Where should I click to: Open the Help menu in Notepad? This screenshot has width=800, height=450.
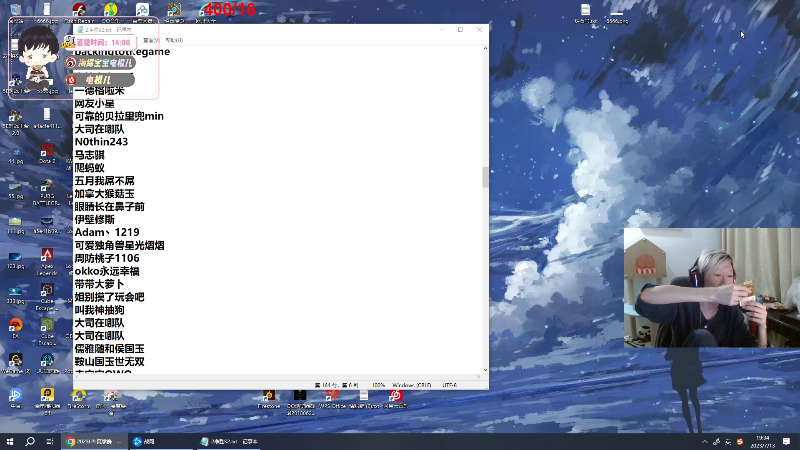pyautogui.click(x=174, y=40)
